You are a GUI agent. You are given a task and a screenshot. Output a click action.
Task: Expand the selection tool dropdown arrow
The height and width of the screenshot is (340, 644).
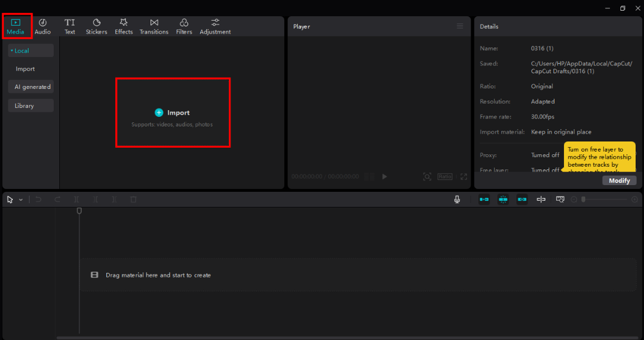tap(21, 200)
